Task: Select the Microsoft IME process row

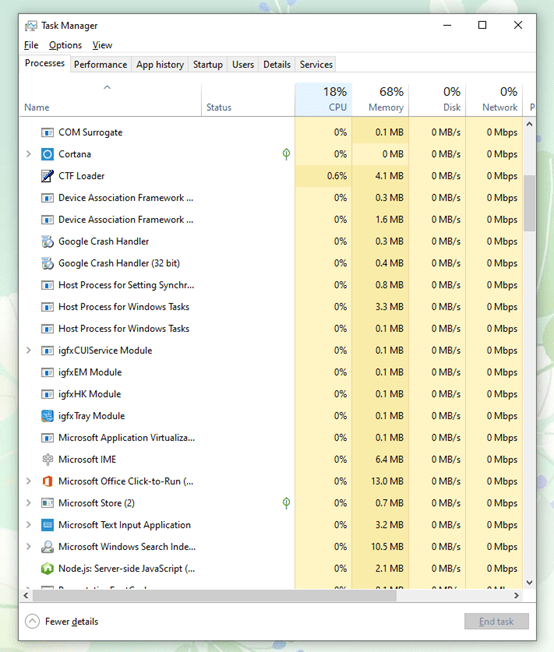Action: tap(271, 459)
